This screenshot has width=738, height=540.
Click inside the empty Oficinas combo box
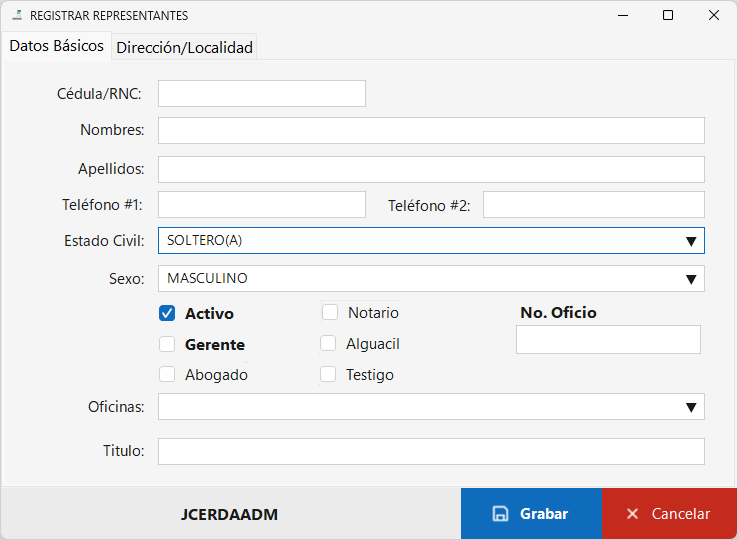[x=431, y=407]
